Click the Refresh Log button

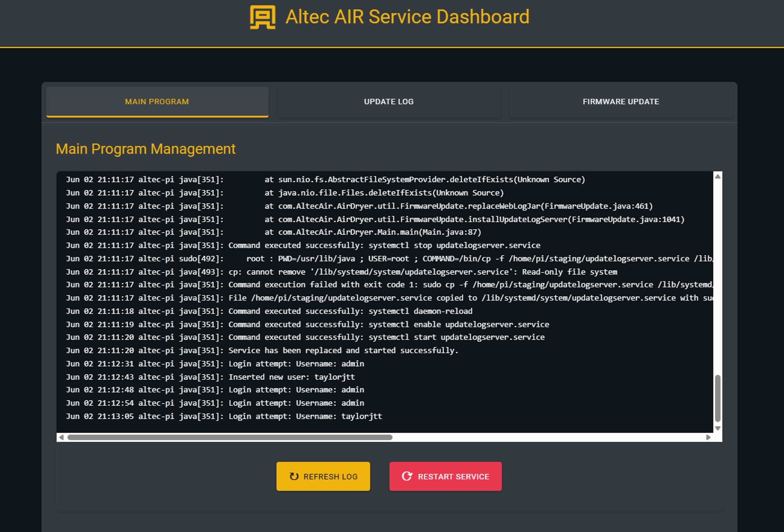[x=323, y=476]
